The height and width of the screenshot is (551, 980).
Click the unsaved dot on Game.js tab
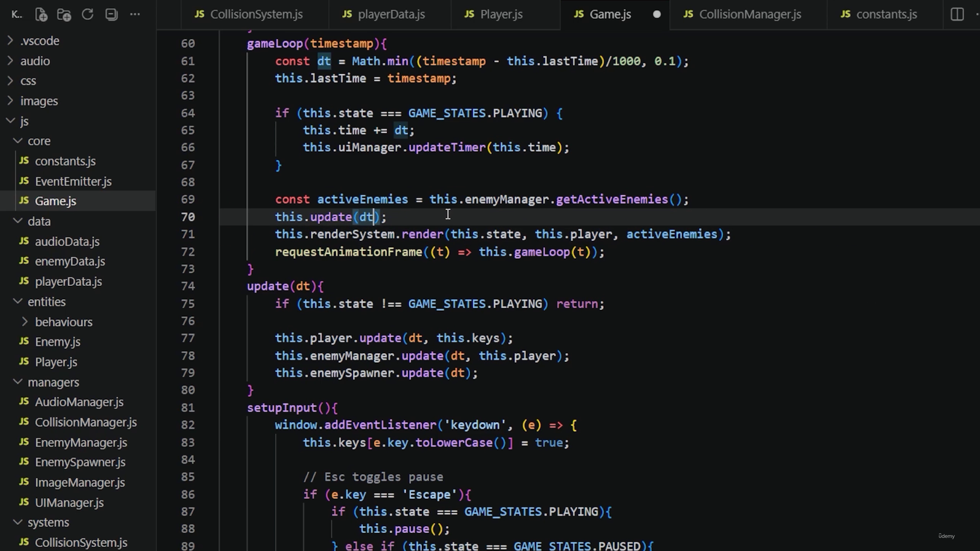[x=657, y=15]
